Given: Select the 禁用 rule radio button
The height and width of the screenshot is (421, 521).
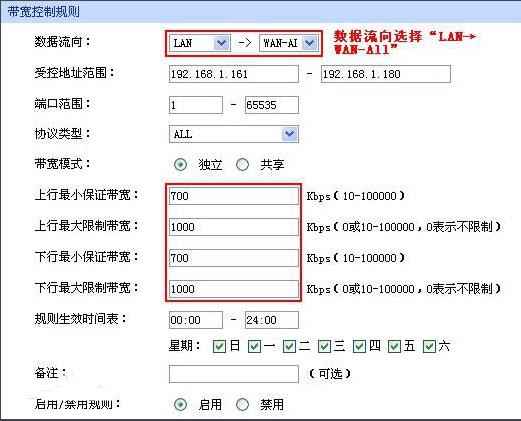Looking at the screenshot, I should pos(242,404).
